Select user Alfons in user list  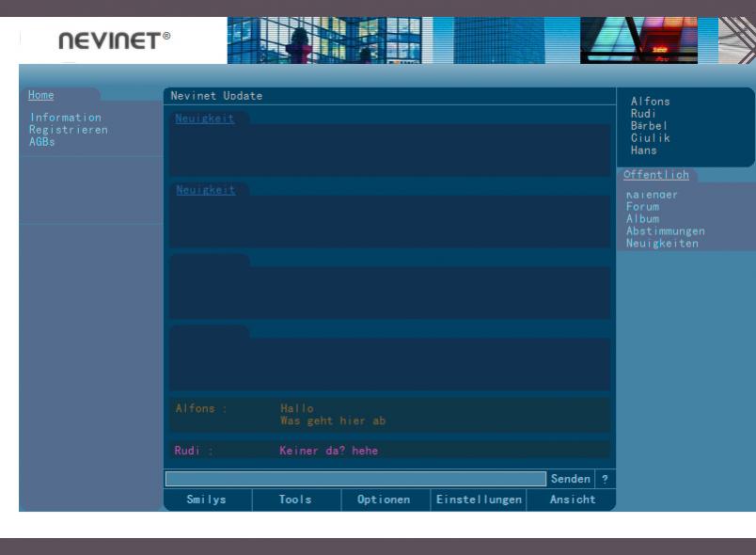pos(651,102)
